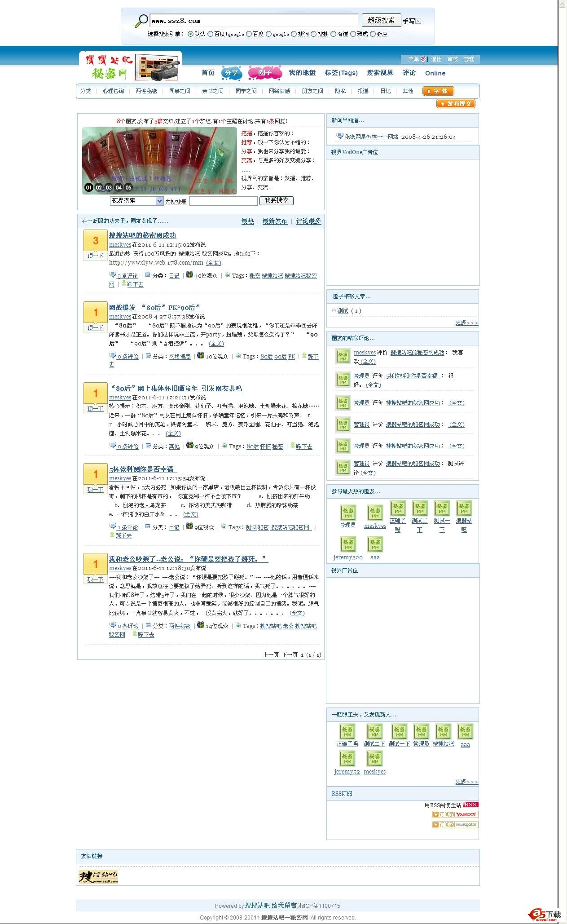Select the 雅虎 radio option
The width and height of the screenshot is (567, 924).
point(353,34)
